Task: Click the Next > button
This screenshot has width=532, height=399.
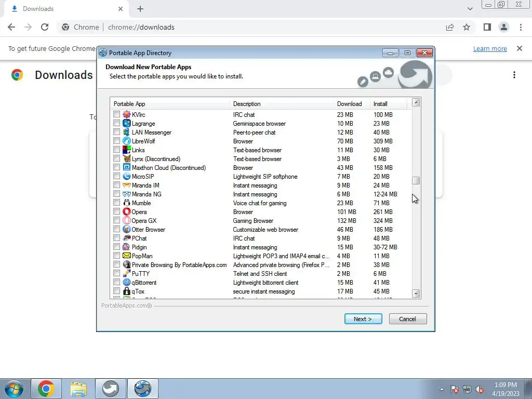Action: [x=363, y=319]
